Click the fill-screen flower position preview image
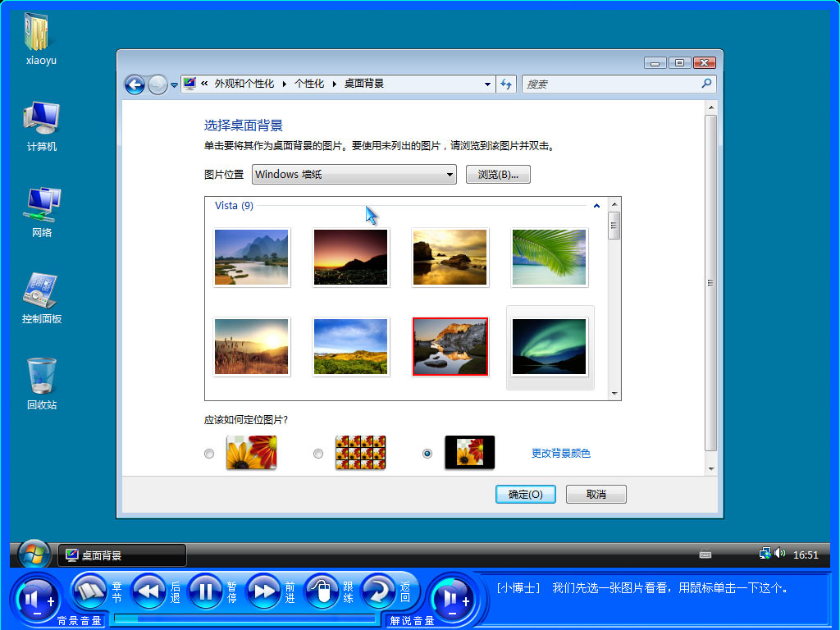This screenshot has height=630, width=840. (x=251, y=453)
